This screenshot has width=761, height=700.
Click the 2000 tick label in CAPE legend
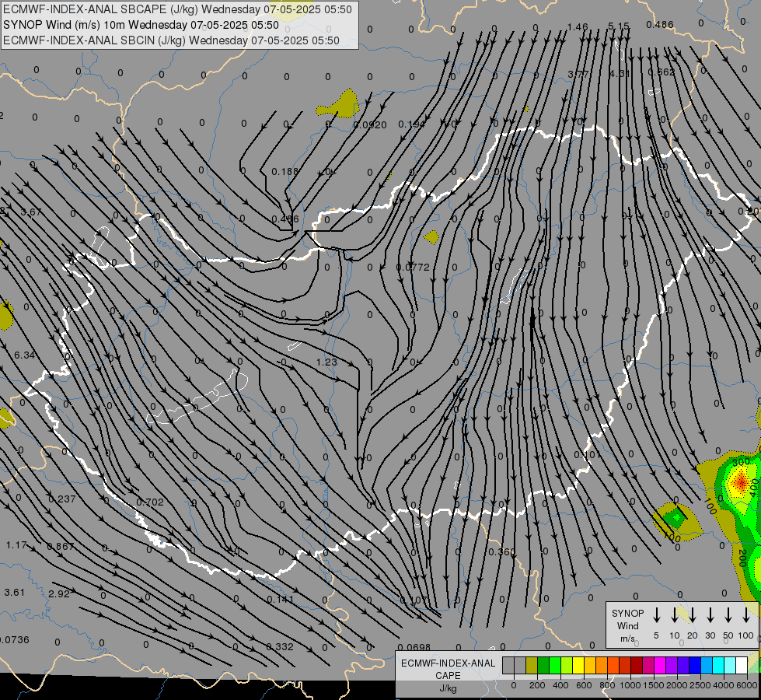(677, 685)
